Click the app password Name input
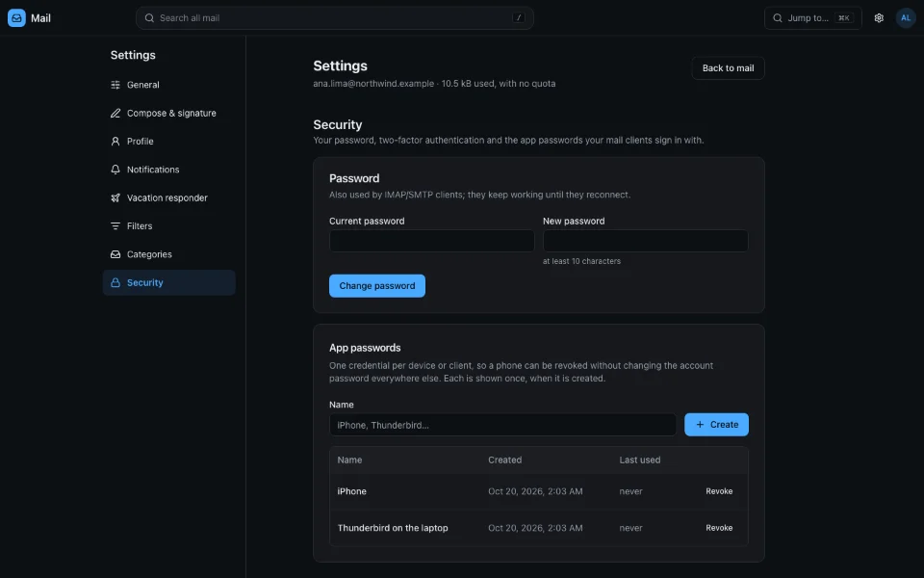The height and width of the screenshot is (578, 924). click(x=502, y=425)
